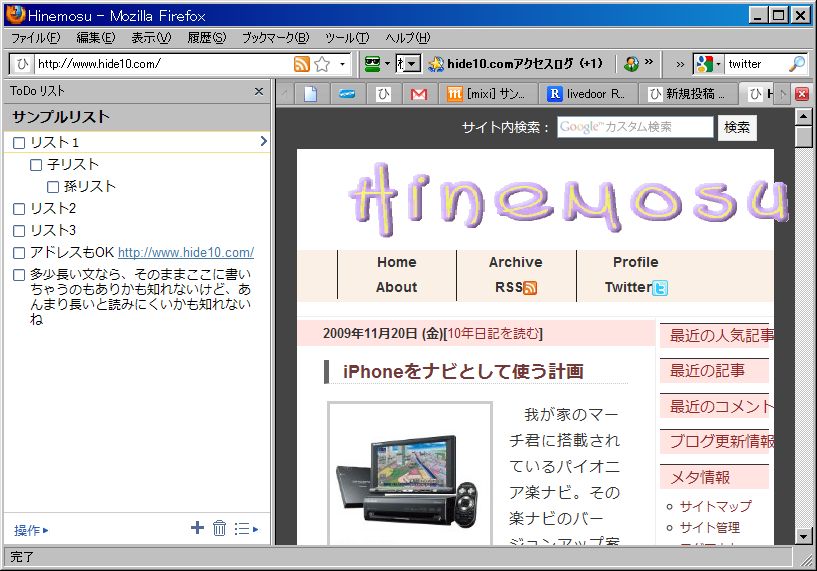Open the 編集 menu

coord(96,38)
